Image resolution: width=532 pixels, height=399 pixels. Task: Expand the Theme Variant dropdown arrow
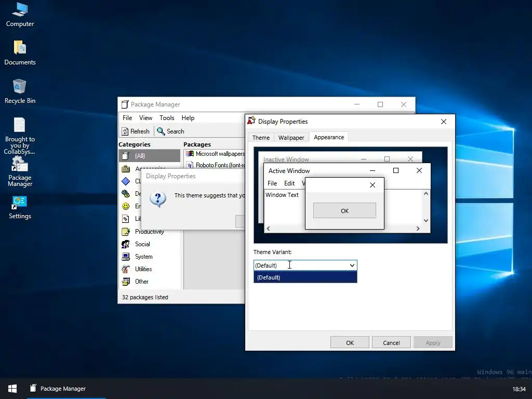(x=352, y=265)
